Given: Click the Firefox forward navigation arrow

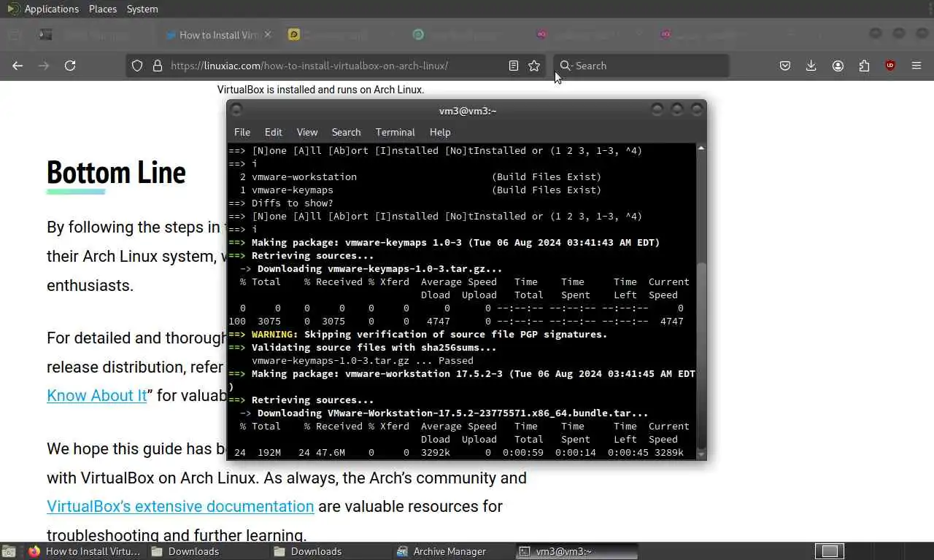Looking at the screenshot, I should coord(44,66).
